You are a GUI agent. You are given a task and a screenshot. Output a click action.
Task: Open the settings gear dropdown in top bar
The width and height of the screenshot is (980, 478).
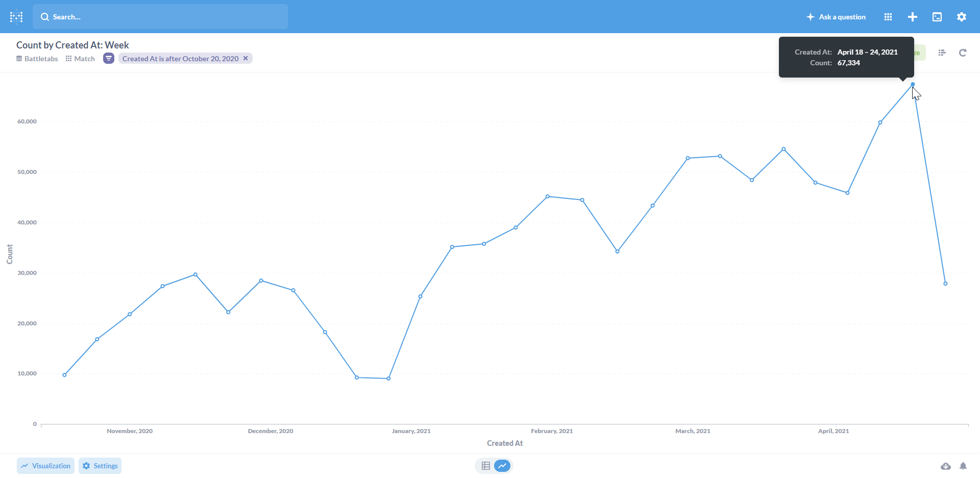coord(962,17)
